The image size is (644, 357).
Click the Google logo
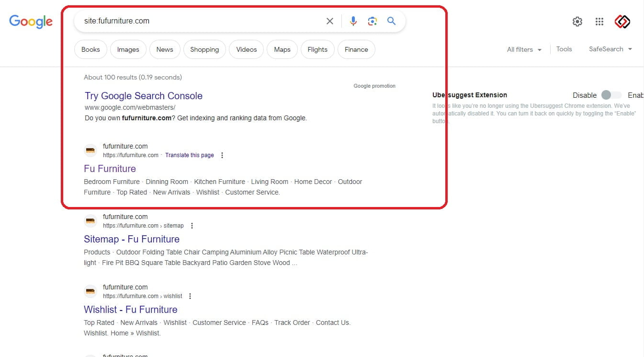[31, 22]
